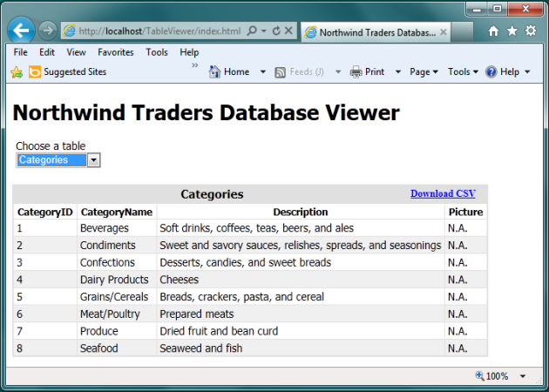Click the address bar URL field
549x392 pixels.
click(159, 31)
